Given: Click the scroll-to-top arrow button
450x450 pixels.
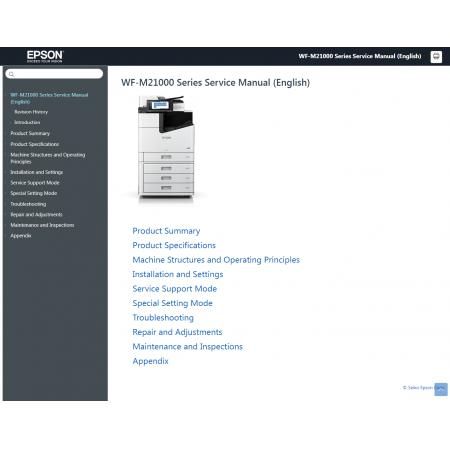Looking at the screenshot, I should point(441,389).
